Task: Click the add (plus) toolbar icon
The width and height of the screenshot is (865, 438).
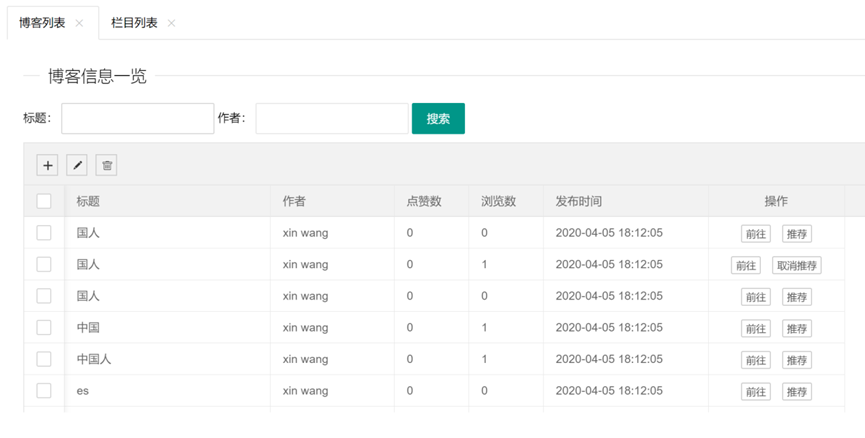Action: click(x=48, y=165)
